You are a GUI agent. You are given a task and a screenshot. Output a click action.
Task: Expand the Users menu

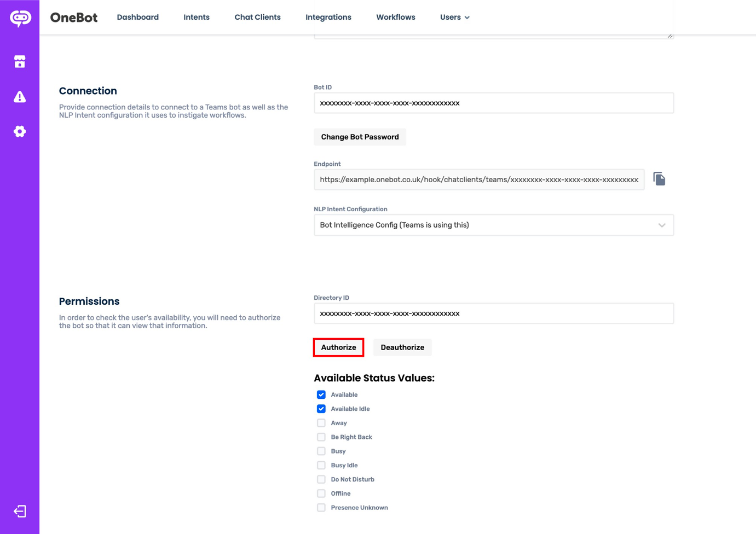click(x=454, y=18)
